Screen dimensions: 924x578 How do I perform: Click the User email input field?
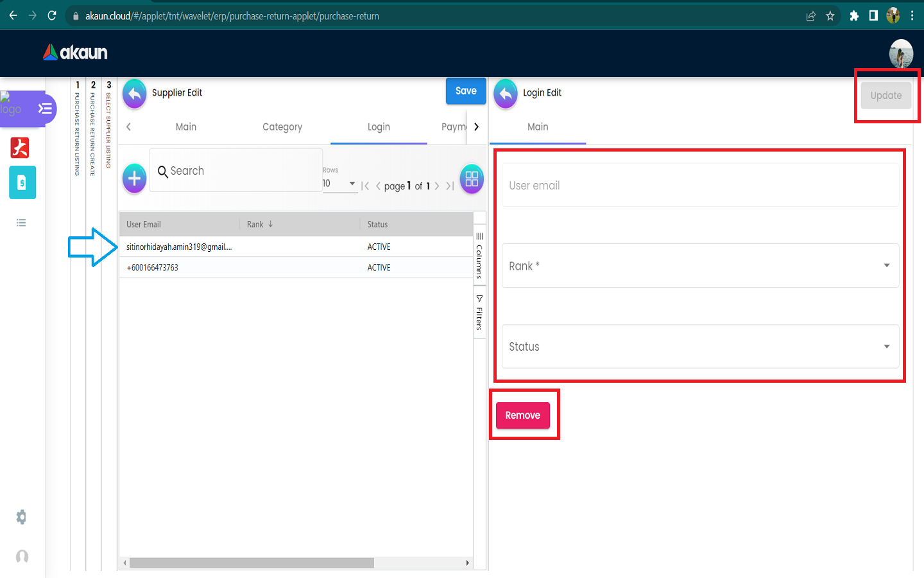point(700,186)
